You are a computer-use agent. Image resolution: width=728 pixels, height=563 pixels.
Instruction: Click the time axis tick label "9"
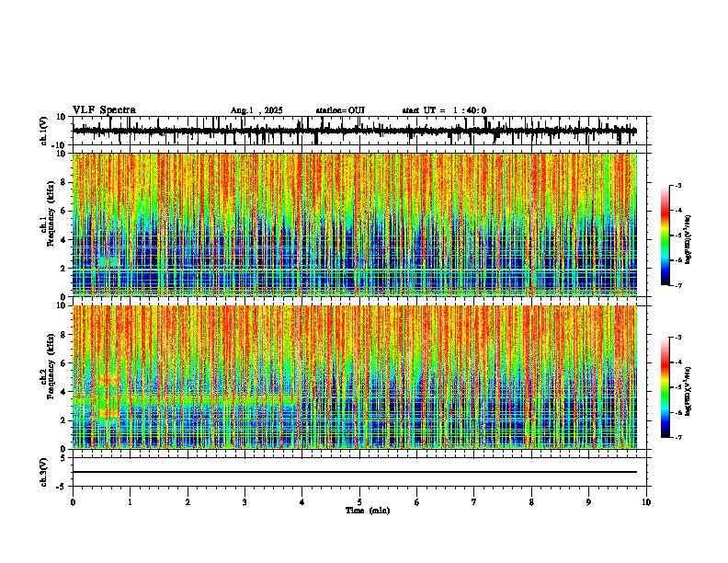tap(588, 502)
